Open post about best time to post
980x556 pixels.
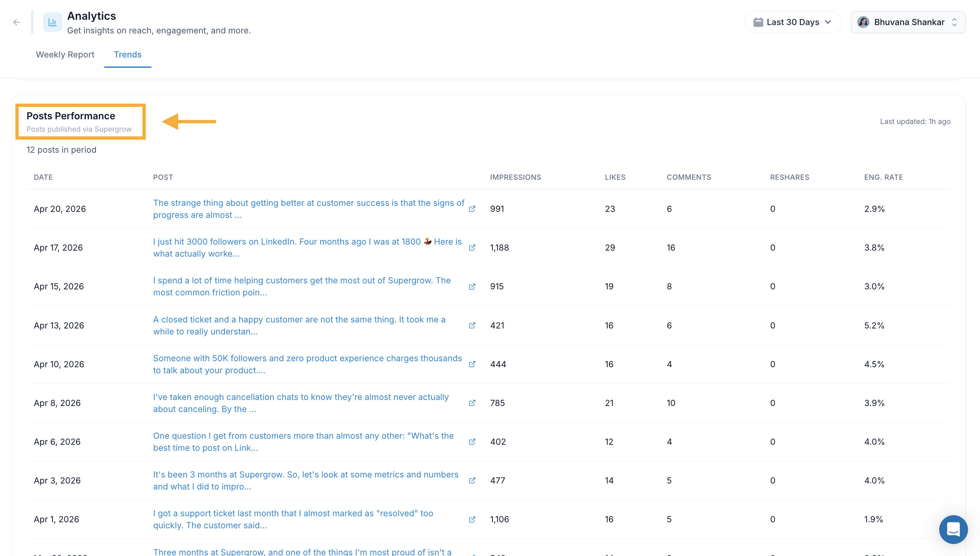pos(303,442)
